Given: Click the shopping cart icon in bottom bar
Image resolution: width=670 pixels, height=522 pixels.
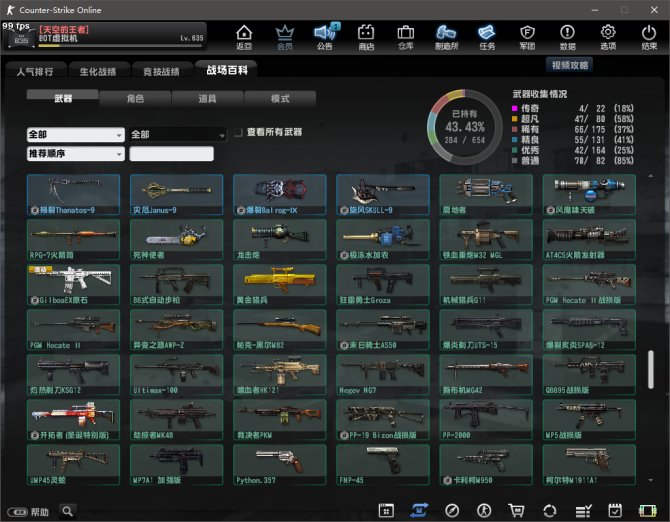Looking at the screenshot, I should point(516,510).
